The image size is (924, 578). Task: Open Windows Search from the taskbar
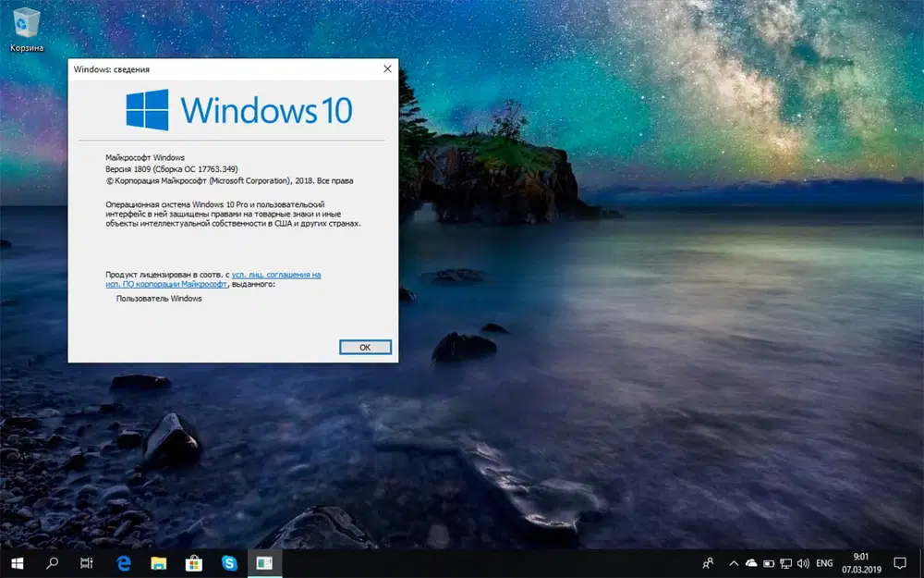pyautogui.click(x=51, y=564)
